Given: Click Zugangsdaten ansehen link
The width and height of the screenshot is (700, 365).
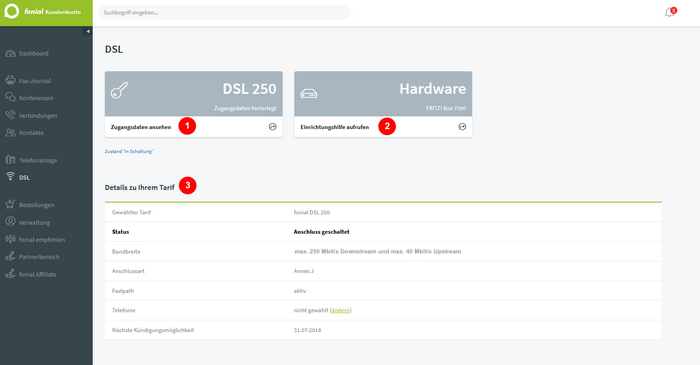Looking at the screenshot, I should tap(141, 127).
